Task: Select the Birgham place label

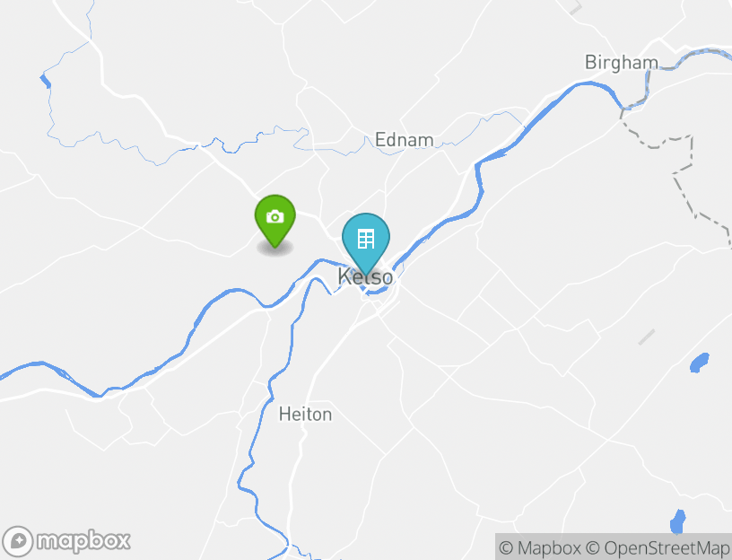Action: [x=622, y=62]
